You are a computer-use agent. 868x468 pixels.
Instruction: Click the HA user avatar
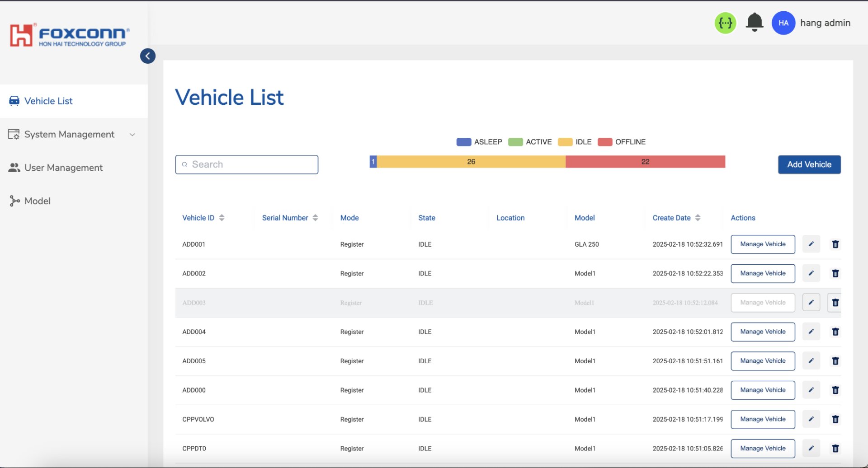(783, 23)
